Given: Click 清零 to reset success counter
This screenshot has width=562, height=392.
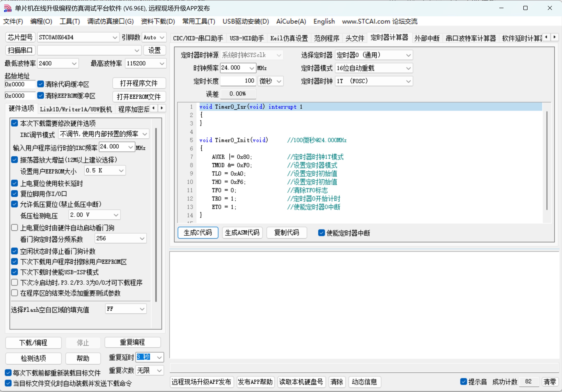Looking at the screenshot, I should tap(550, 382).
